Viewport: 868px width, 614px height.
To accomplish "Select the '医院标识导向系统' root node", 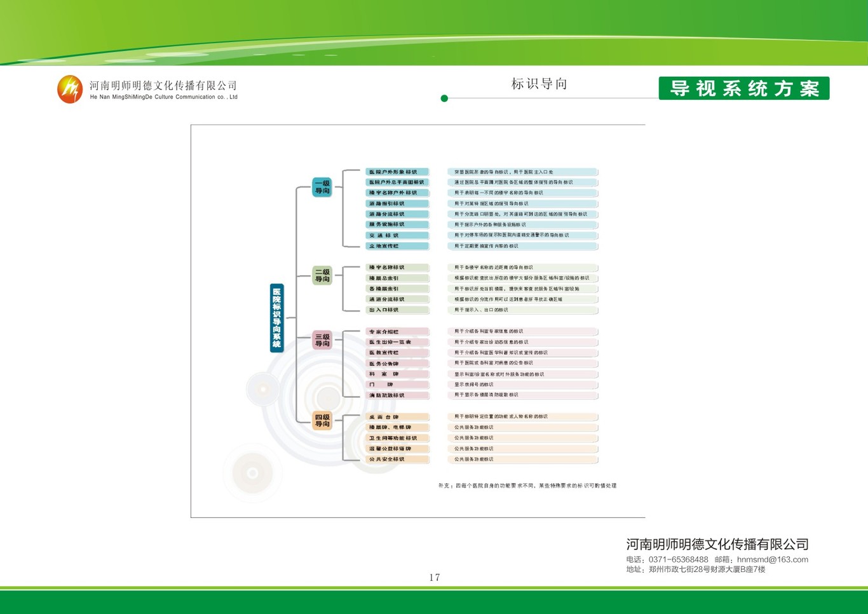I will click(x=276, y=318).
